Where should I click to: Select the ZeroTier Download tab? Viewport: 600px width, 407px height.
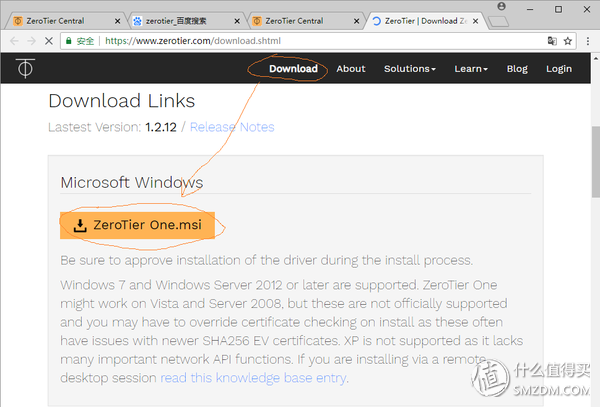pyautogui.click(x=425, y=21)
